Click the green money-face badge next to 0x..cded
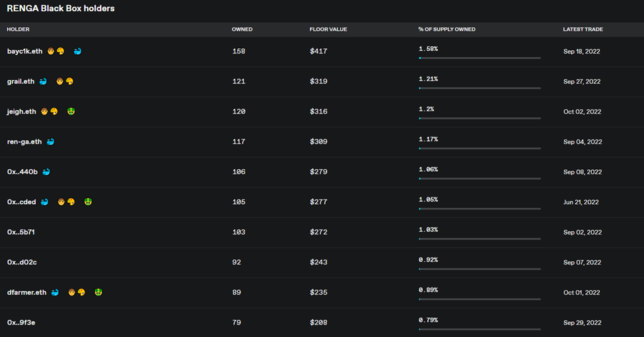This screenshot has width=644, height=337. (x=88, y=202)
